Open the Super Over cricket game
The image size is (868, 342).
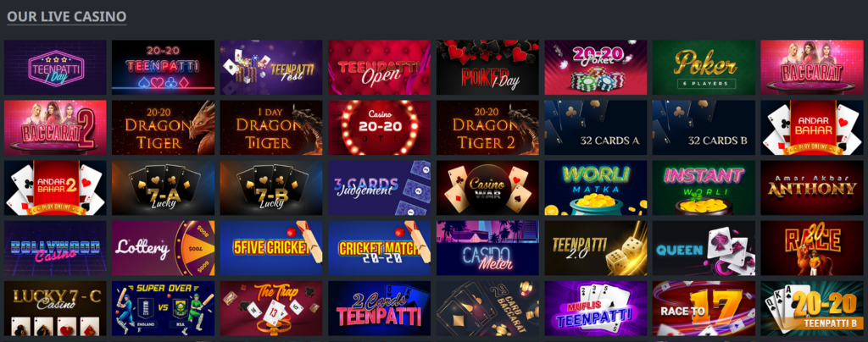(x=163, y=308)
